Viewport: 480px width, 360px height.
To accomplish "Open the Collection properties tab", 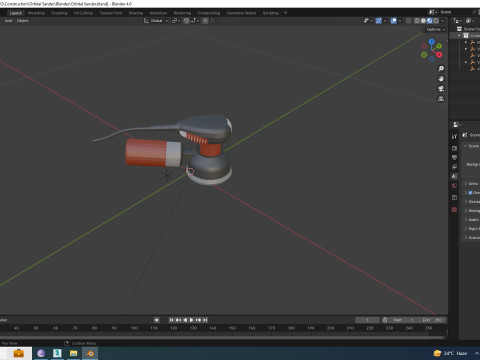I will coord(454,198).
